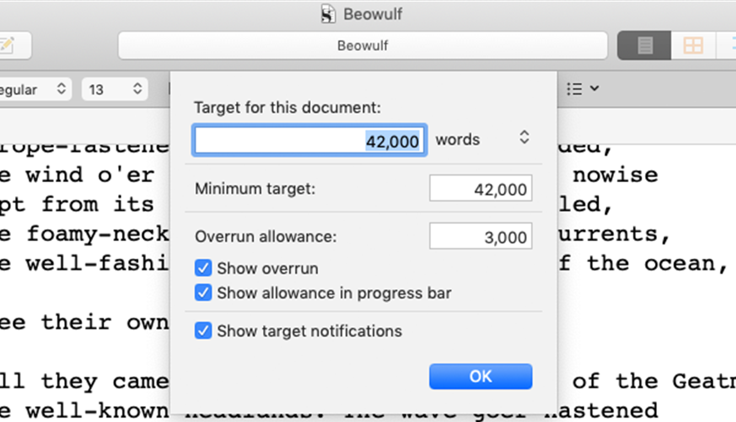Click the Beowulf quick search field
This screenshot has height=422, width=736.
pyautogui.click(x=362, y=46)
